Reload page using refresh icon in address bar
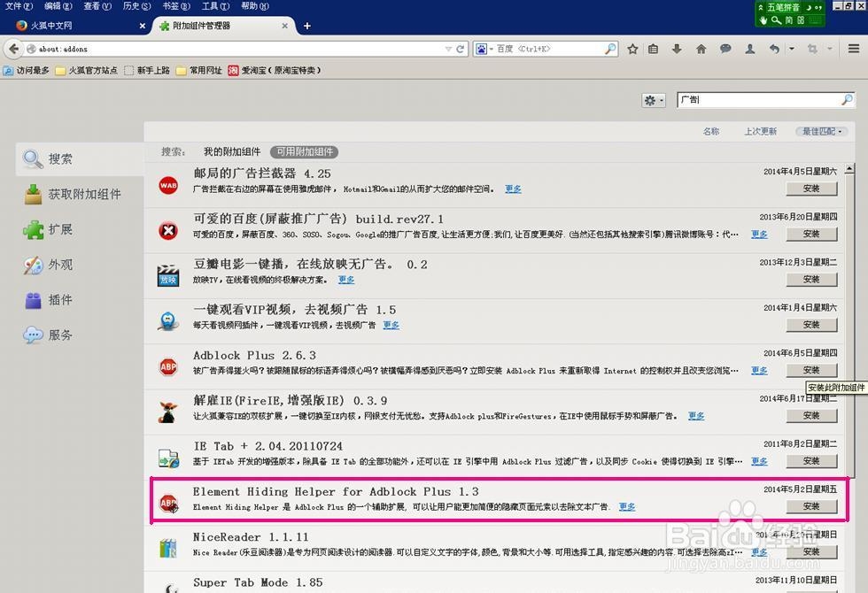This screenshot has width=868, height=593. click(460, 49)
